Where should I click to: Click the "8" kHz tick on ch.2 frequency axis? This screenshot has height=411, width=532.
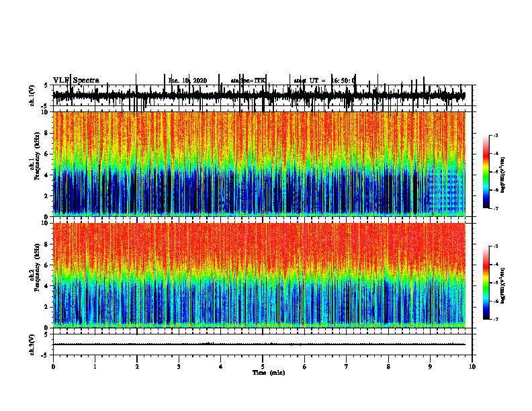point(47,244)
